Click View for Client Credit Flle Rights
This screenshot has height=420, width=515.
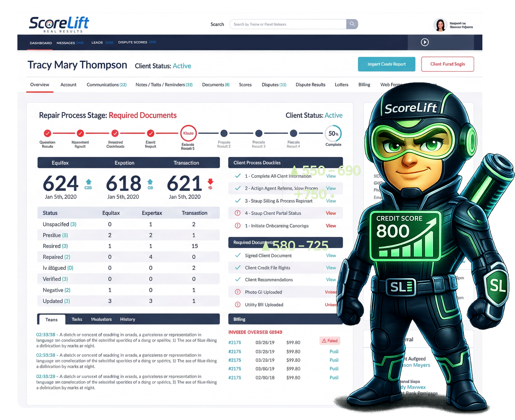point(331,268)
